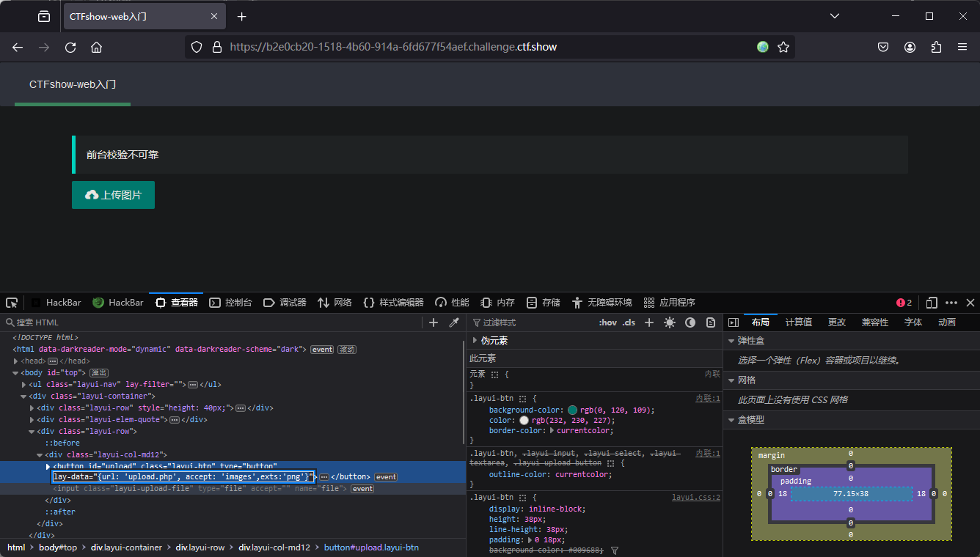Click the 上传图片 upload button

coord(113,195)
